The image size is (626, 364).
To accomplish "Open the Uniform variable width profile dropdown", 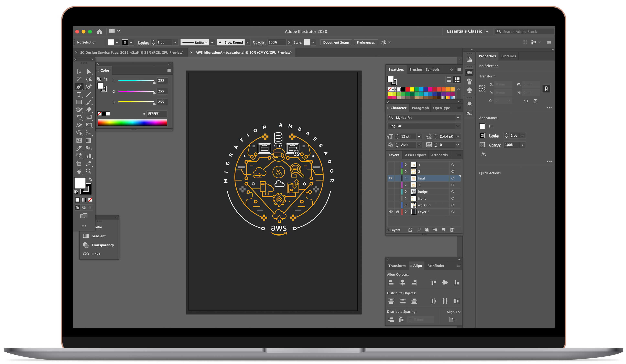I will (x=212, y=42).
